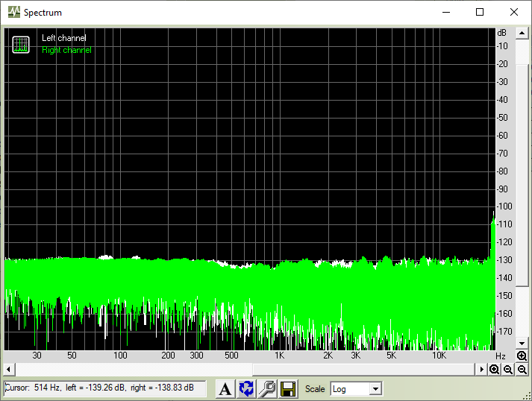Minimize the Spectrum window
This screenshot has width=532, height=401.
446,12
